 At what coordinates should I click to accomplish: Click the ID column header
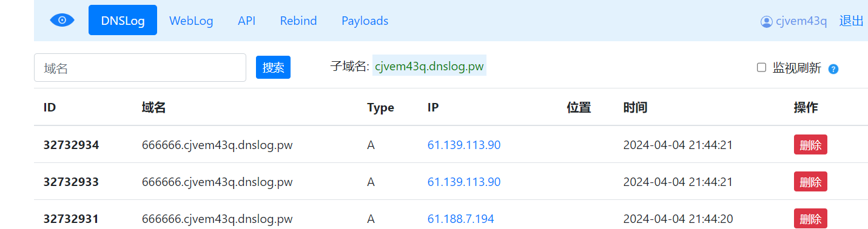click(x=50, y=108)
